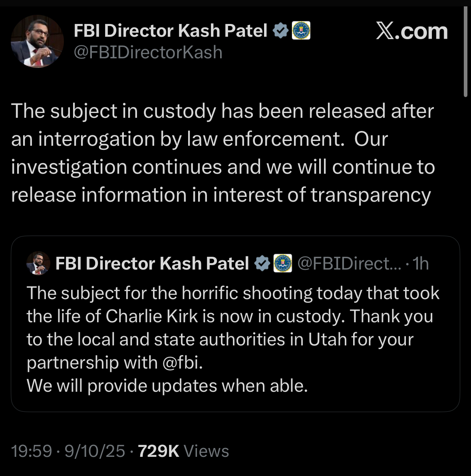
Task: Click the verified checkmark inside the quoted post
Action: click(262, 264)
